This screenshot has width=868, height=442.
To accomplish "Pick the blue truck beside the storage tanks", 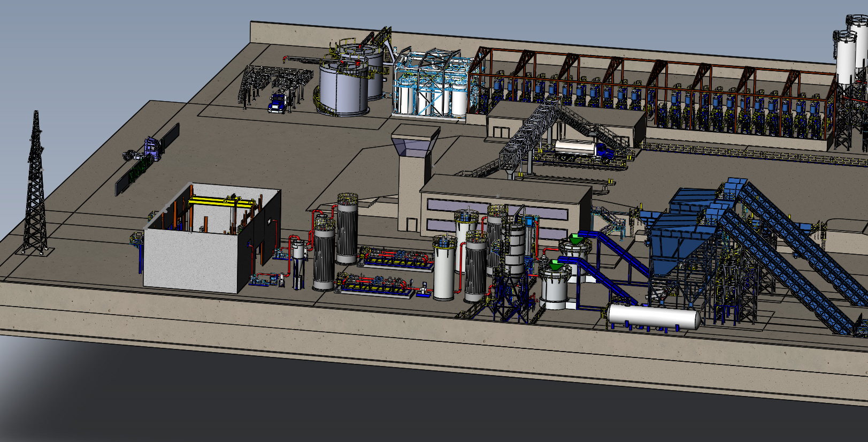I will (x=277, y=103).
